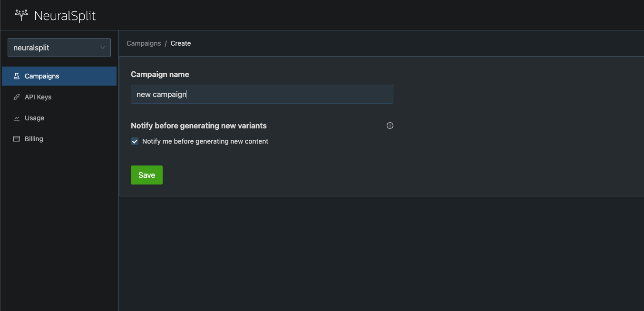644x311 pixels.
Task: Go to the API Keys page
Action: point(38,97)
